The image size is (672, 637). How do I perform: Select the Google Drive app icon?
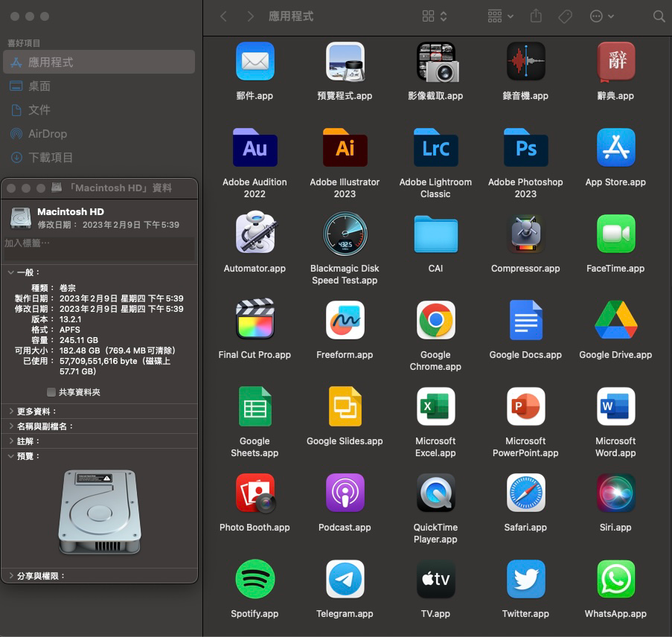[x=616, y=320]
